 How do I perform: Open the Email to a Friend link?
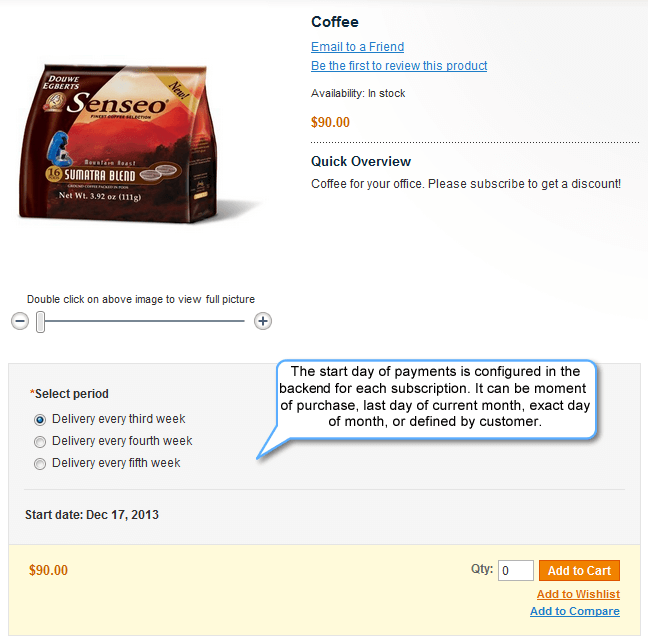357,47
